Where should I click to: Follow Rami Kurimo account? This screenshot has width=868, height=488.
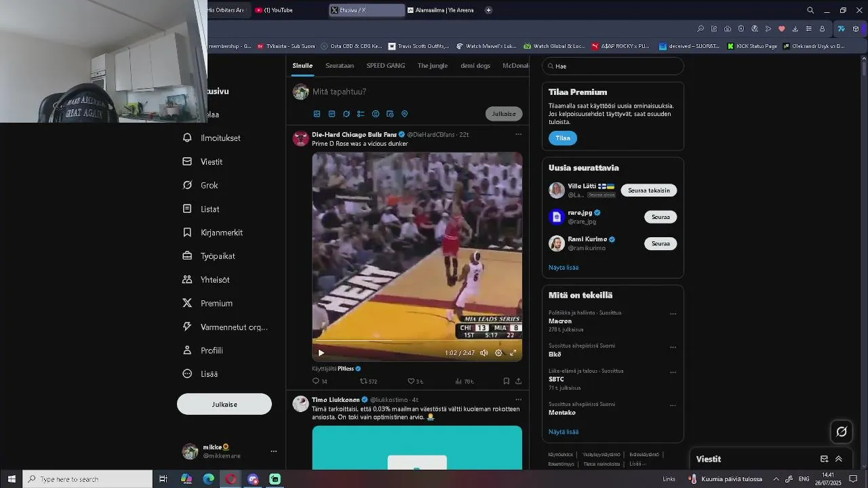660,243
